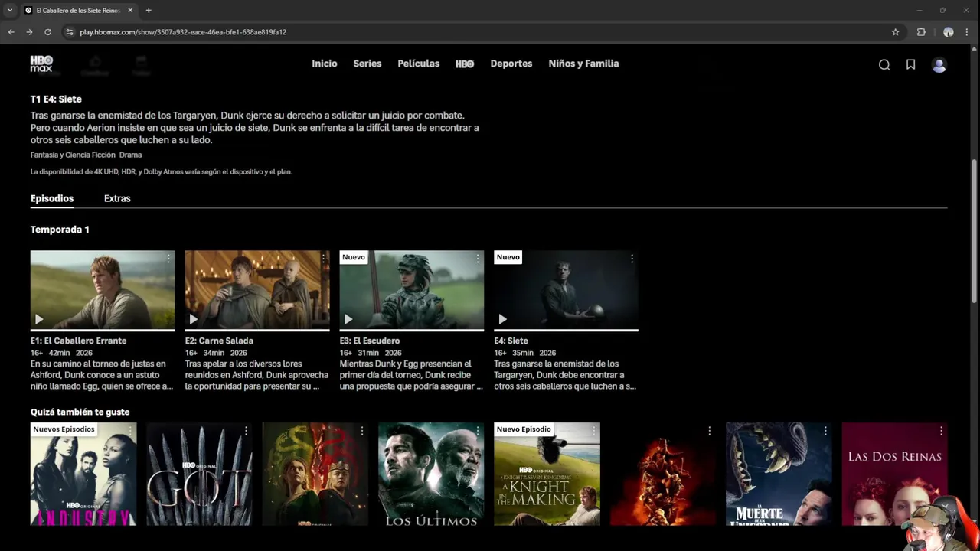
Task: Open options menu for E1 episode
Action: pyautogui.click(x=168, y=259)
